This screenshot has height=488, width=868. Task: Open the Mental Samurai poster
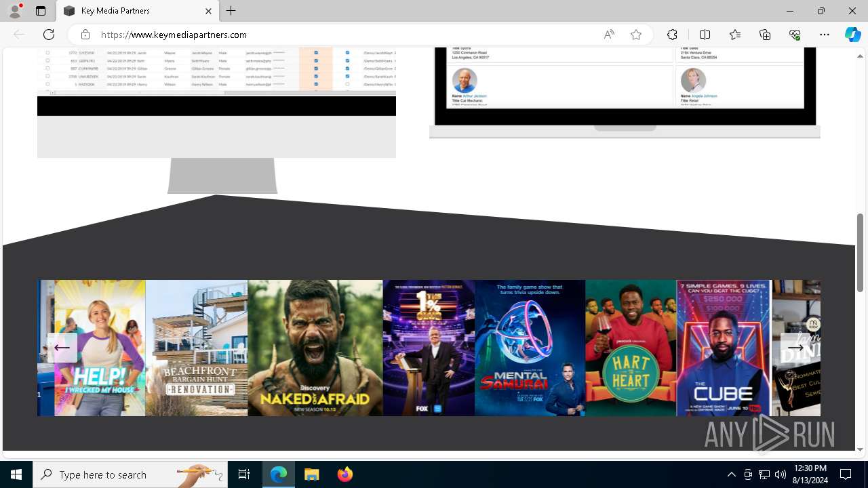pos(530,348)
